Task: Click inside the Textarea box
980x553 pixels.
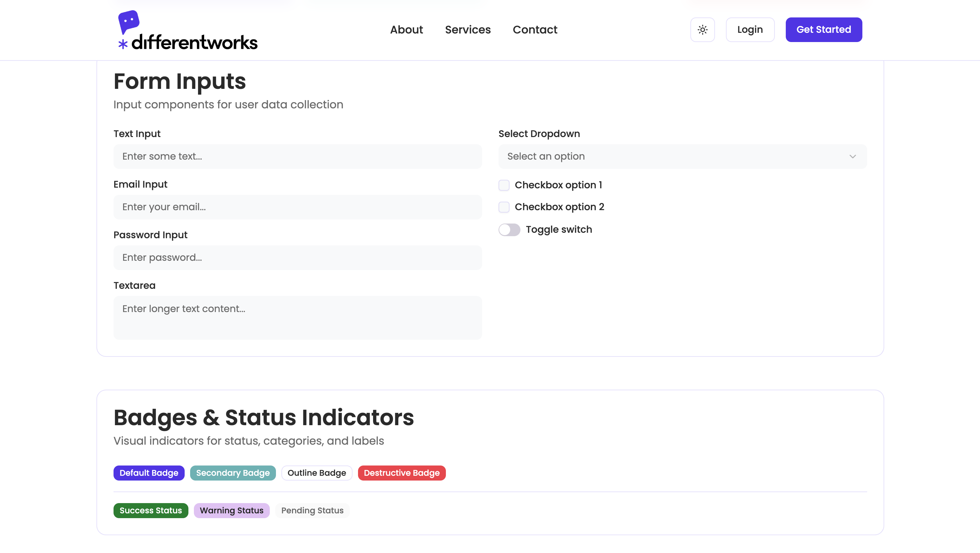Action: [297, 317]
